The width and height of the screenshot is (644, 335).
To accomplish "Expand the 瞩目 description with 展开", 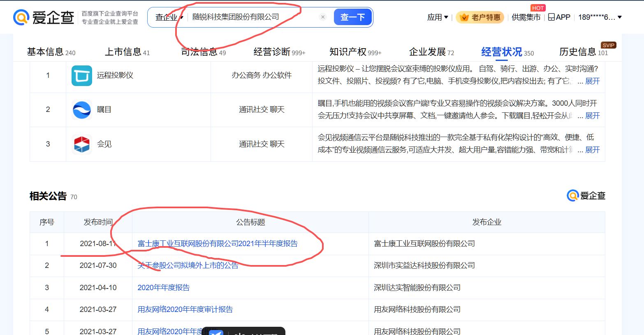I will coord(593,116).
